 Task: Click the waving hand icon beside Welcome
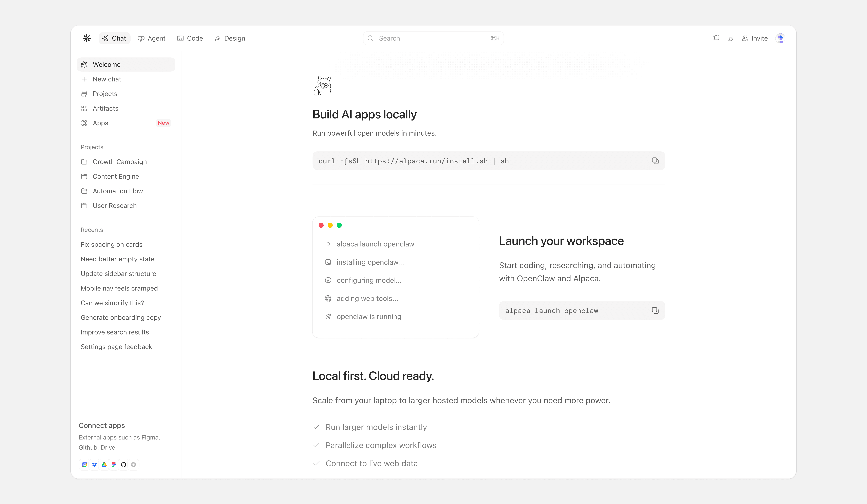coord(84,64)
